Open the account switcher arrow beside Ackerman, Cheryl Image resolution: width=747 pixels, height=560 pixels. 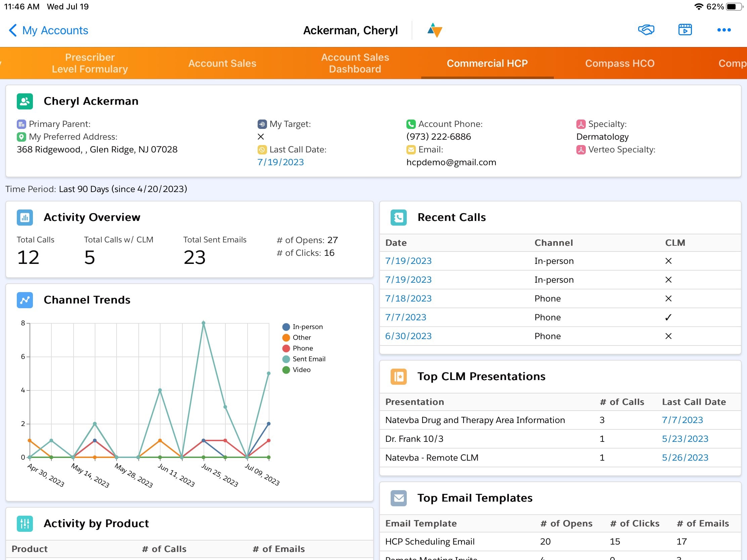(x=435, y=30)
